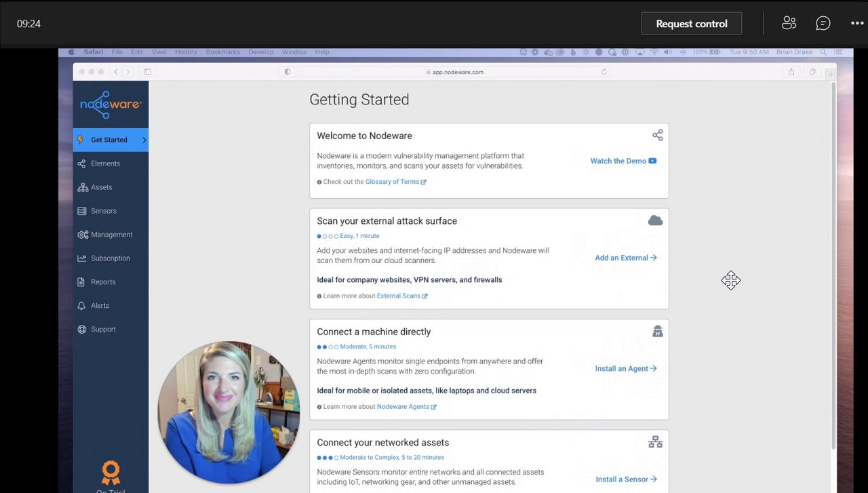This screenshot has height=493, width=868.
Task: Open the Glossary of Terms link
Action: click(x=395, y=182)
